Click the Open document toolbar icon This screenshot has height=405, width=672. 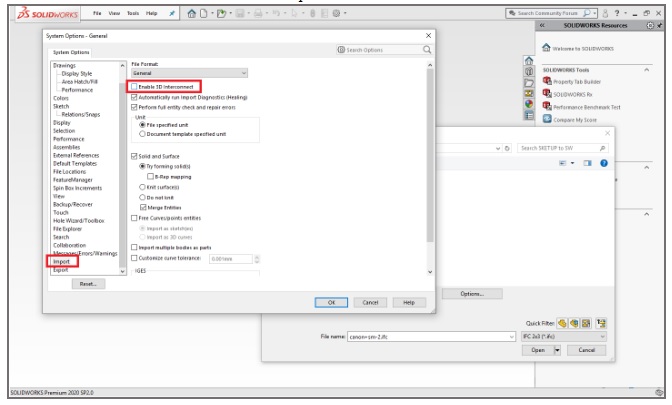221,14
